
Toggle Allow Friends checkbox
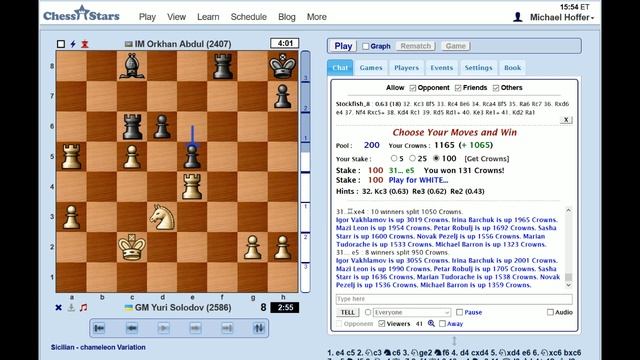[x=458, y=88]
